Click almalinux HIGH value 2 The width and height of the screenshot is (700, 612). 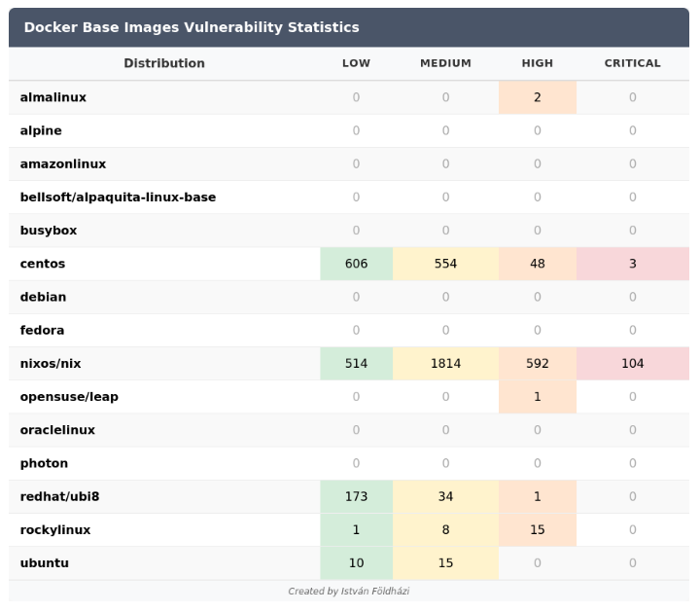coord(538,97)
